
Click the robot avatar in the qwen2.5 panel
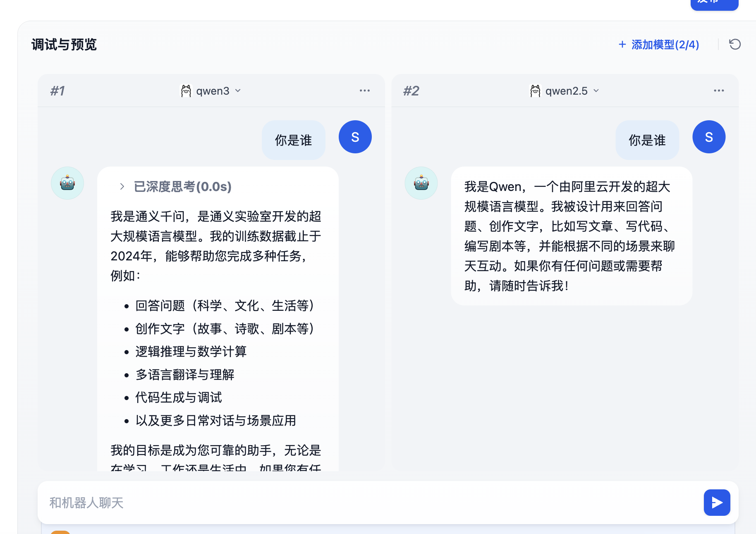point(421,183)
